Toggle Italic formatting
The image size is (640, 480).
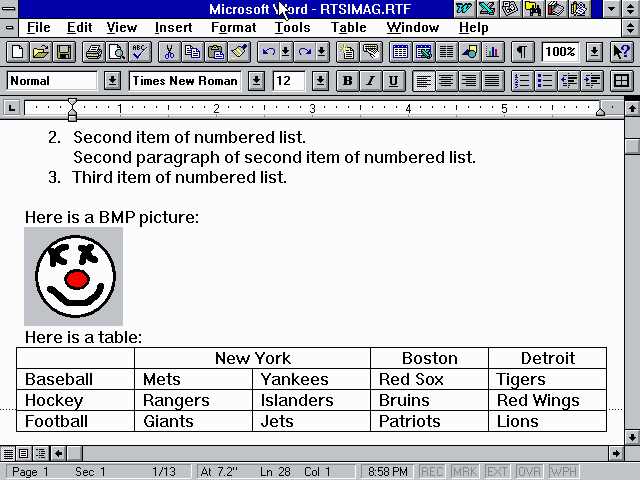tap(370, 81)
